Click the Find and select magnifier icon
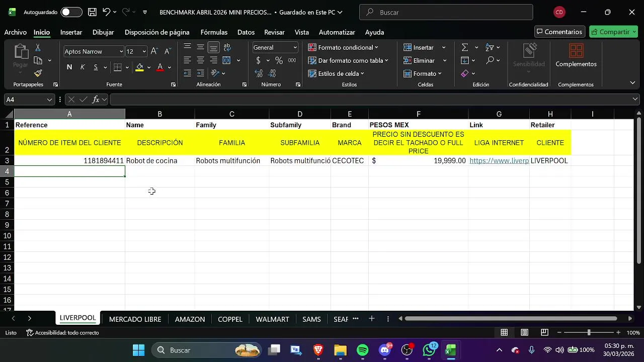644x362 pixels. (490, 60)
